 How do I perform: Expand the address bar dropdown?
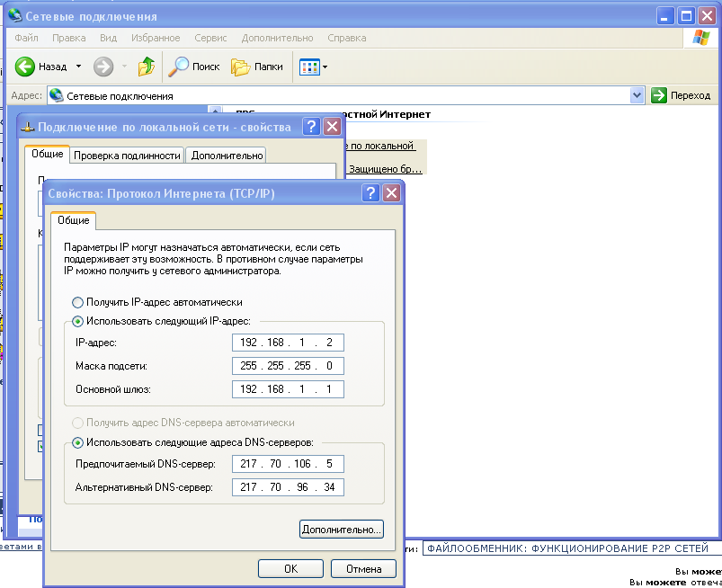coord(637,95)
